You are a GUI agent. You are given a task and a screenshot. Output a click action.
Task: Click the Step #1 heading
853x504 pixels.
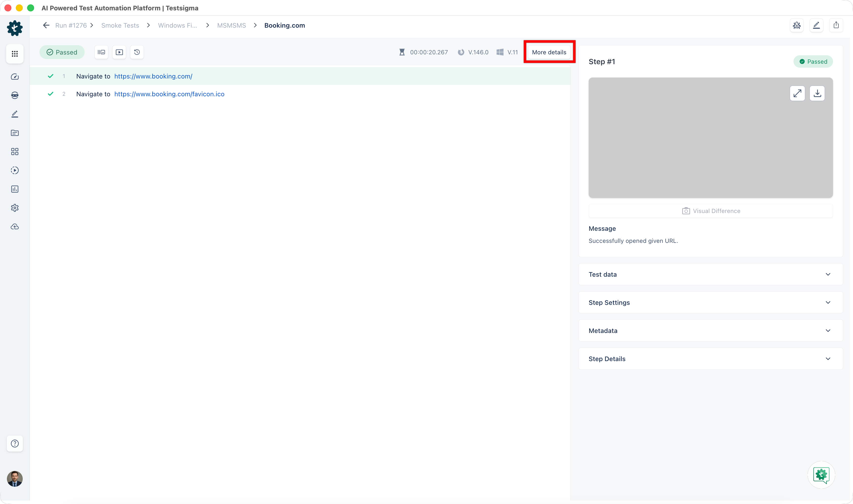click(x=602, y=61)
